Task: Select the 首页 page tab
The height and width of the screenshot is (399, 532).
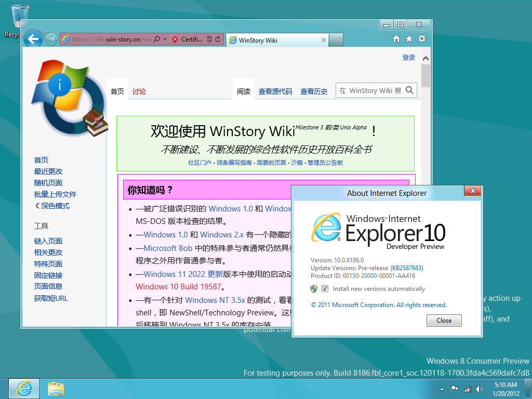Action: (x=117, y=91)
